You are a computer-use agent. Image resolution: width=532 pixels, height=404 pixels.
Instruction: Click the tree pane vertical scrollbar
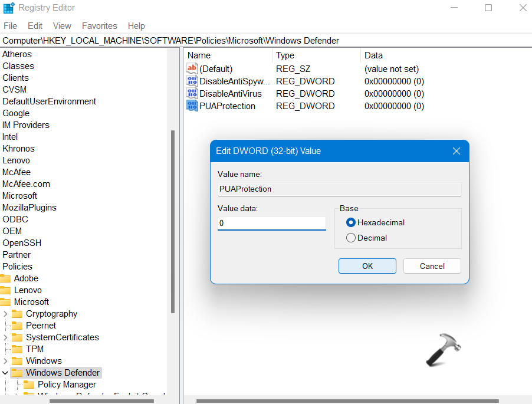(173, 222)
